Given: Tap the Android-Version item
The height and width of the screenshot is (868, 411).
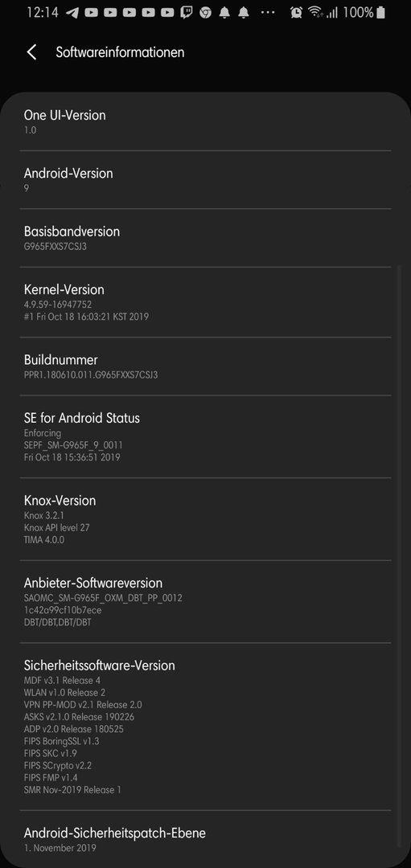Looking at the screenshot, I should point(206,180).
